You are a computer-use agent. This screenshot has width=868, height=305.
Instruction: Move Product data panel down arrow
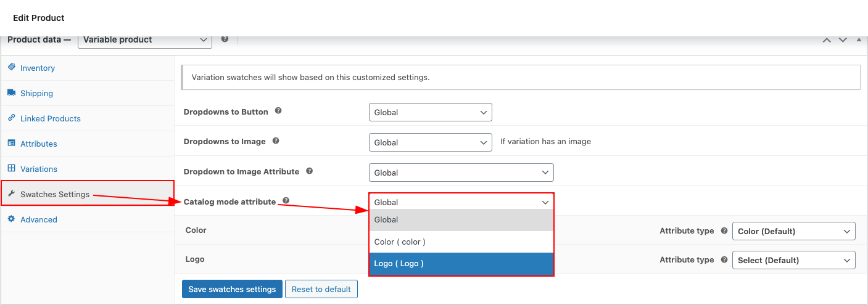point(843,39)
